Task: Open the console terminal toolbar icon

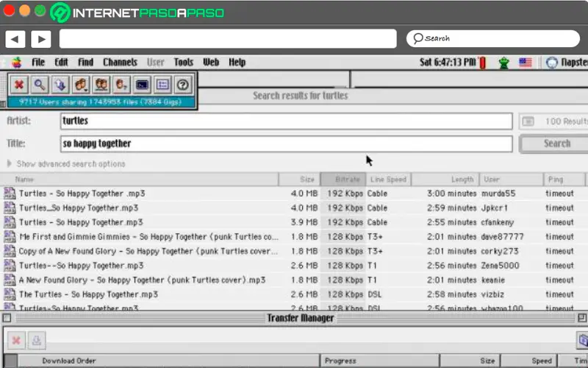Action: tap(142, 85)
